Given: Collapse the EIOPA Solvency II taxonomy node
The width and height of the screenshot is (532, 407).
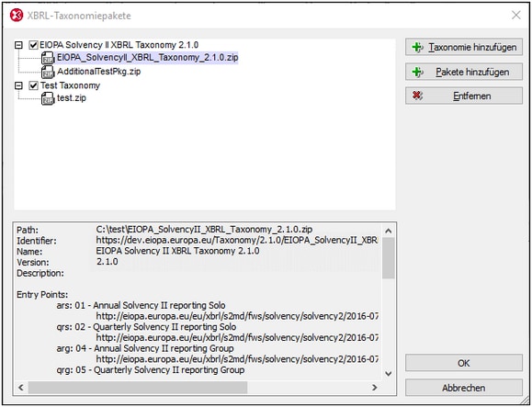Looking at the screenshot, I should [x=18, y=45].
